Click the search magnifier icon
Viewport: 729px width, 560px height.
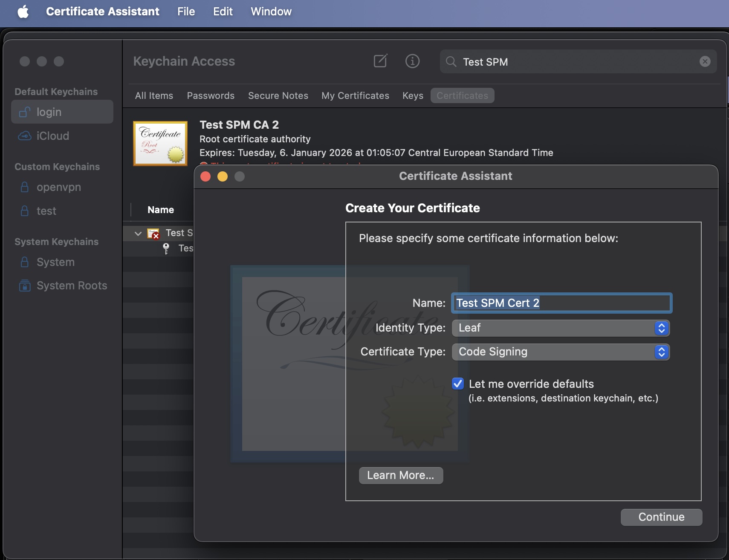pos(451,62)
